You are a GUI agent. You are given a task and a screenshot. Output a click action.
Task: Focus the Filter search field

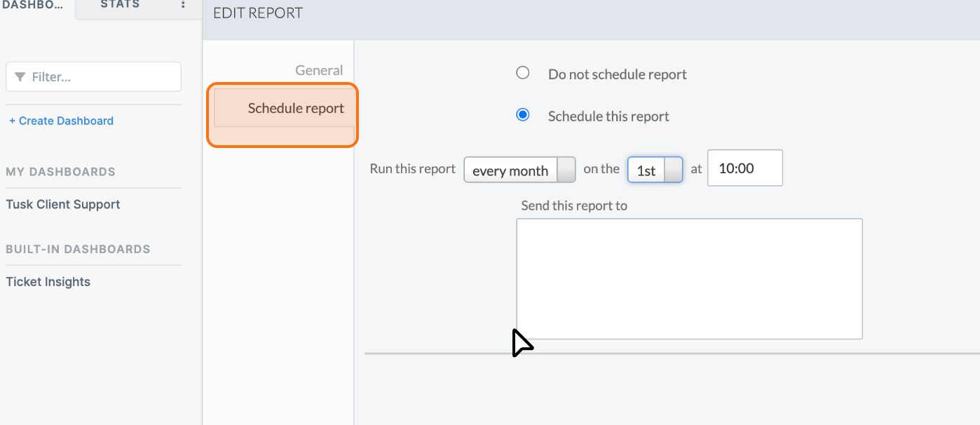coord(93,76)
